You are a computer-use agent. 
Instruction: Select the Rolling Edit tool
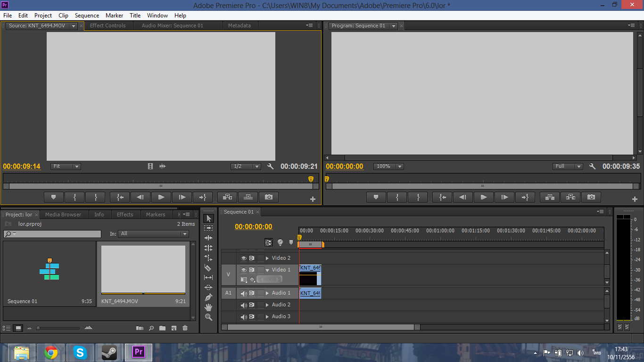pyautogui.click(x=208, y=248)
